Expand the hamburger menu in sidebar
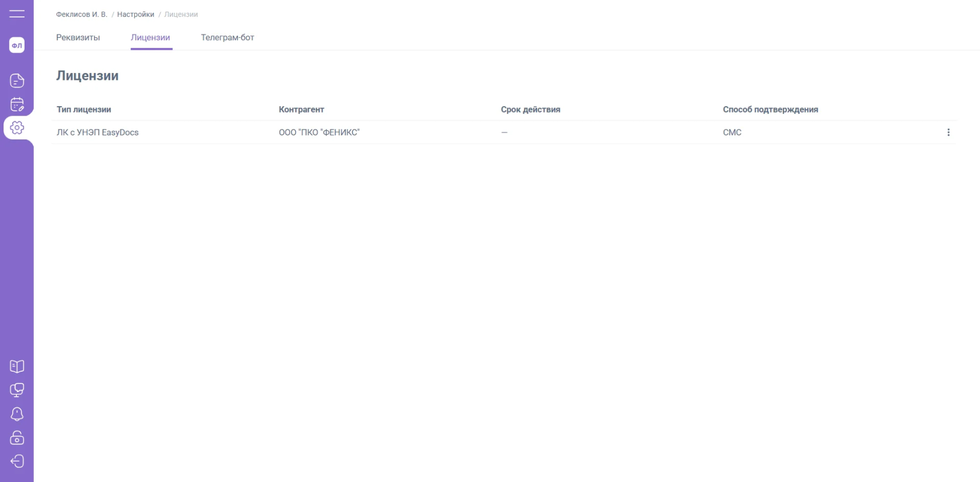 point(17,13)
